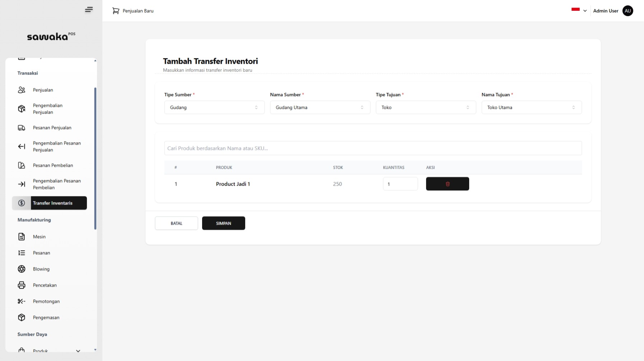Go to Pengembalian Penjualan menu item
644x361 pixels.
click(x=48, y=109)
